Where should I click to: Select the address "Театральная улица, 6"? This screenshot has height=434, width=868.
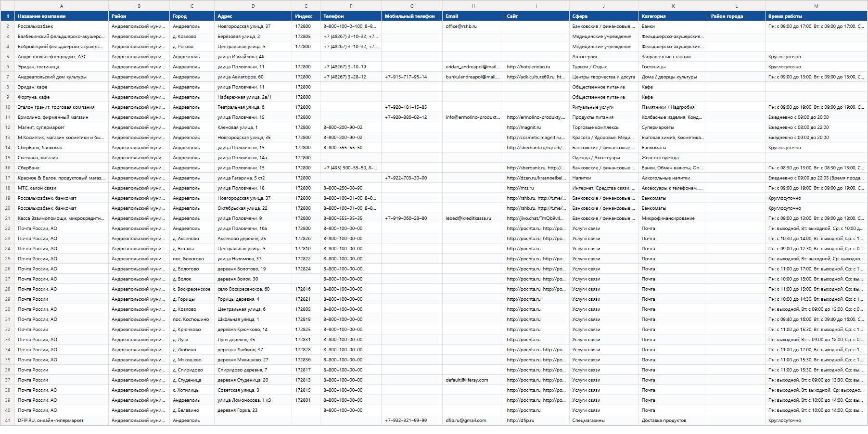pos(253,107)
